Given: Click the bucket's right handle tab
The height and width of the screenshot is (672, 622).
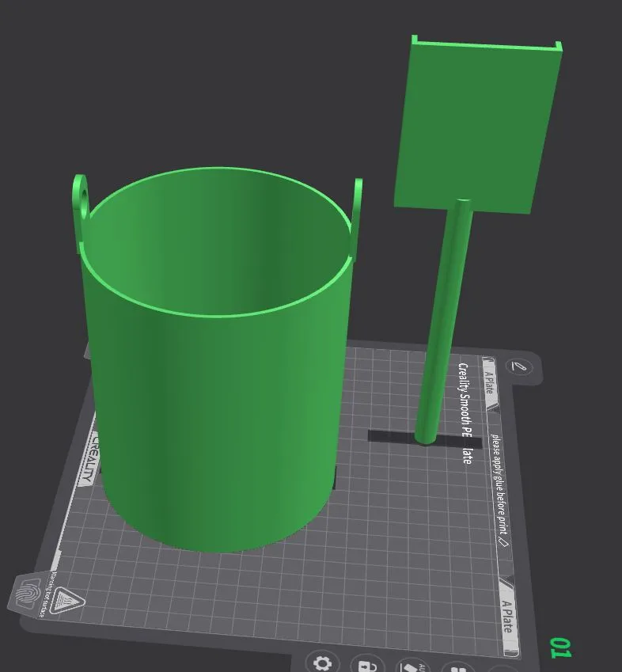Looking at the screenshot, I should 356,218.
